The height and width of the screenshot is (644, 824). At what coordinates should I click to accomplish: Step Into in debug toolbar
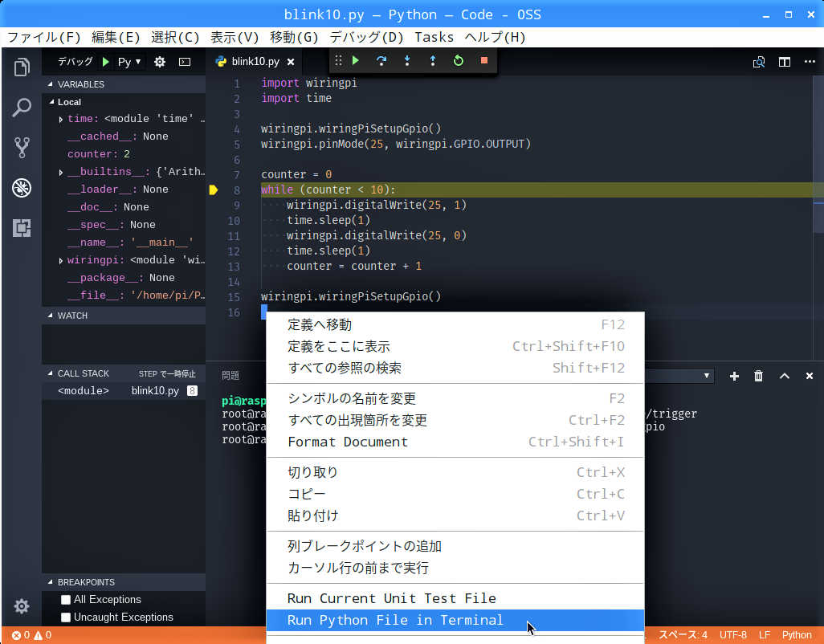(407, 60)
